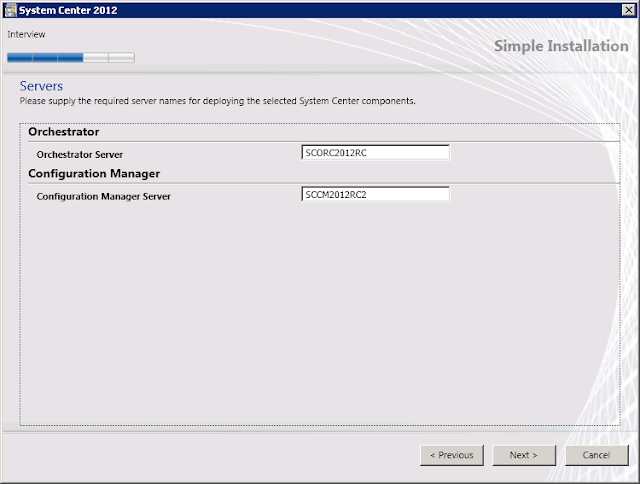Click the Servers page title
The height and width of the screenshot is (484, 640).
click(x=41, y=86)
